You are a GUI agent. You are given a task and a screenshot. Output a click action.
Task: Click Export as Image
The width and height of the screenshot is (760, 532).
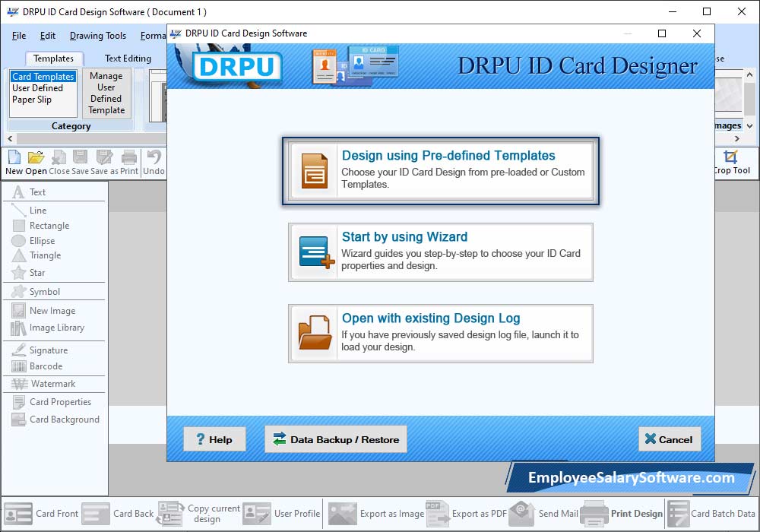(x=376, y=514)
